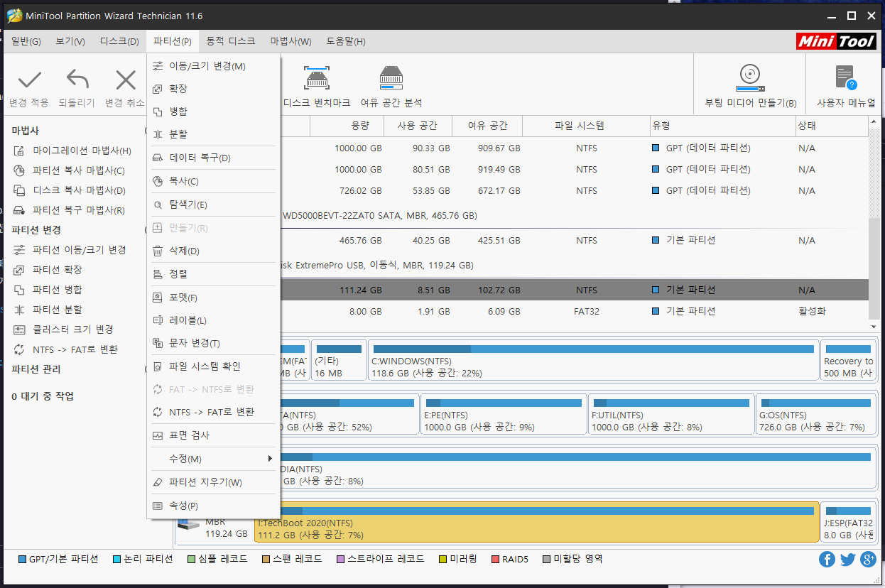Launch Migration Wizard (마이그레이션 마법사) in sidebar
The width and height of the screenshot is (885, 588).
pos(72,151)
